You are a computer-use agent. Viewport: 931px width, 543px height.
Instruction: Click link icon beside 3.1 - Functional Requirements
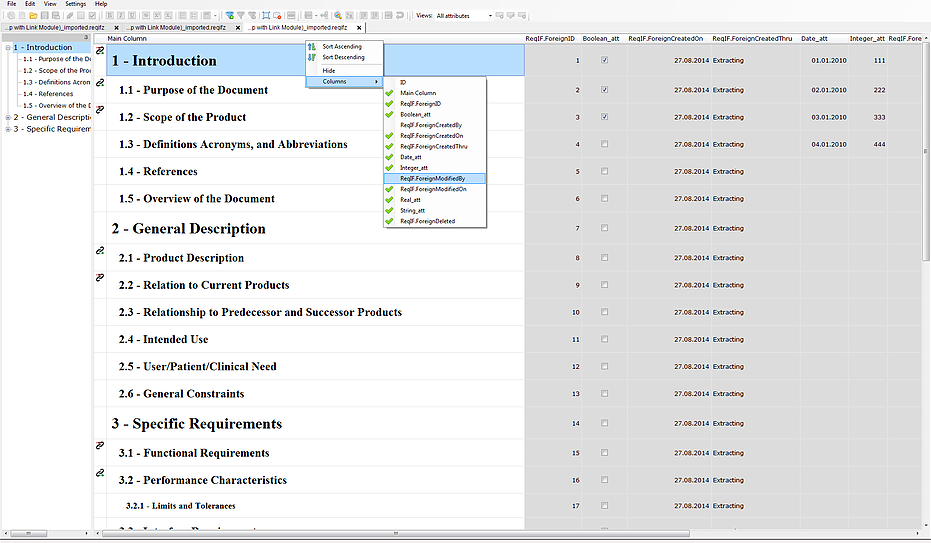point(100,446)
